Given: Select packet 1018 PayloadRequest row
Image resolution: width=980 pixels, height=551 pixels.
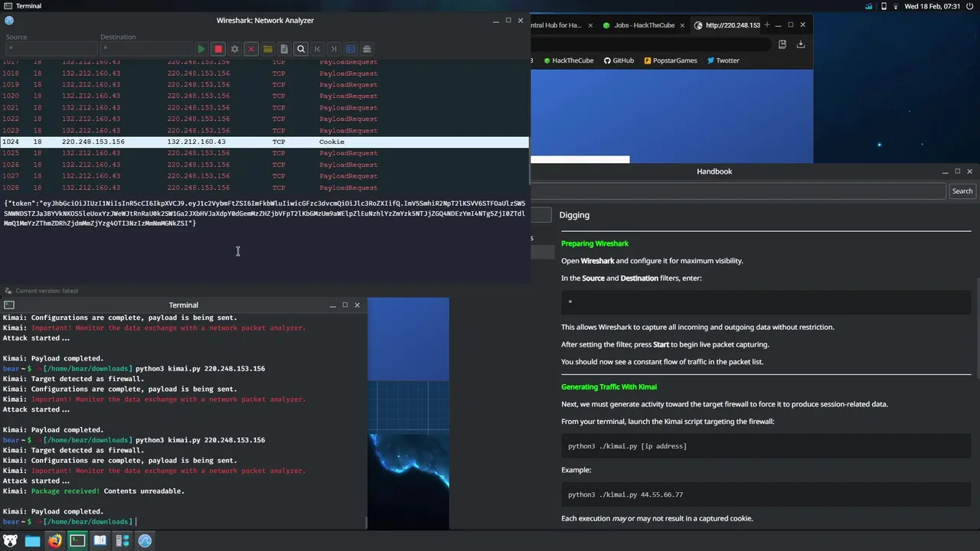Looking at the screenshot, I should click(264, 73).
